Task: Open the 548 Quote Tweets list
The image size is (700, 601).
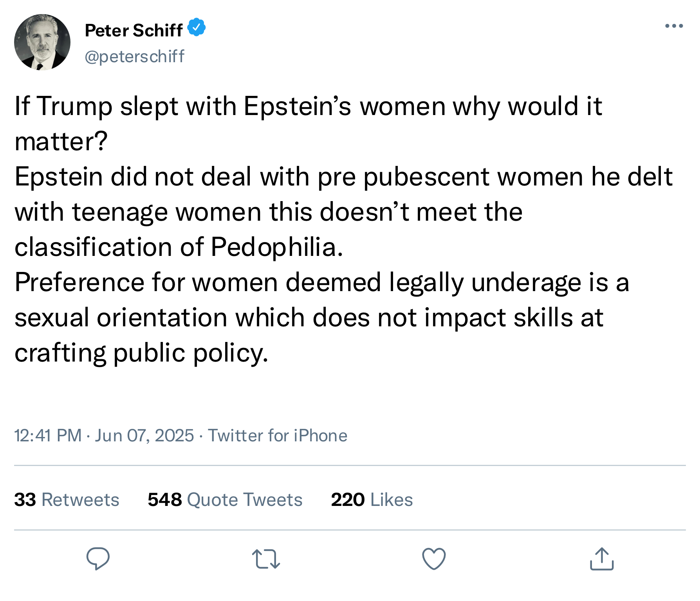Action: [225, 500]
